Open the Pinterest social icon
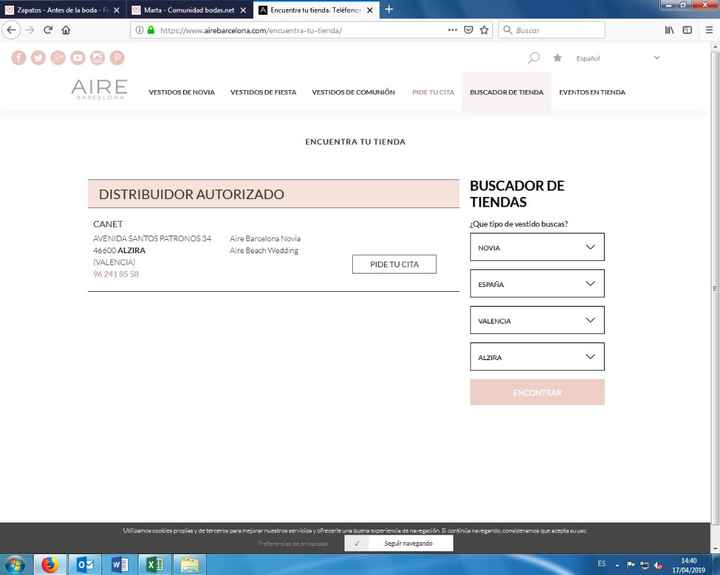The height and width of the screenshot is (575, 720). tap(117, 58)
